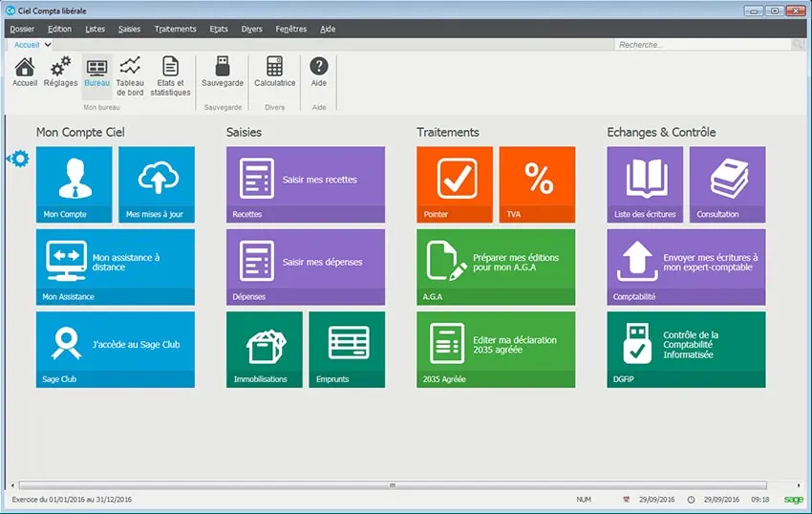This screenshot has height=514, width=812.
Task: Open the Edition menu
Action: click(59, 29)
